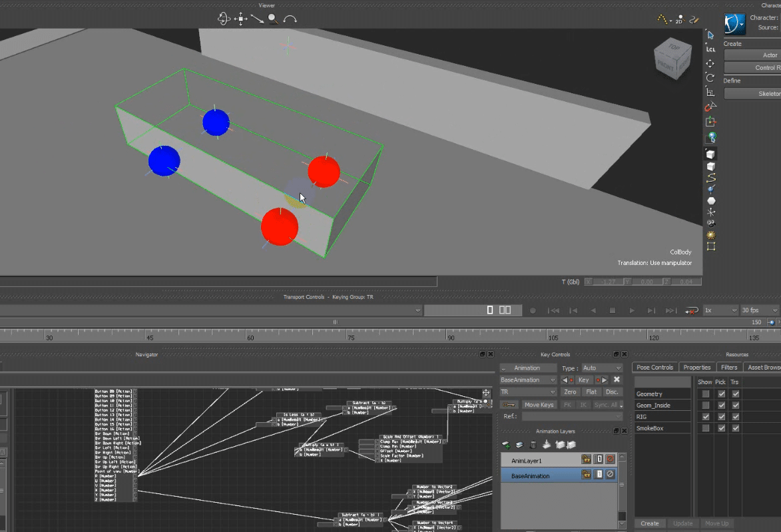
Task: Activate the Rotate tool icon
Action: pos(710,78)
